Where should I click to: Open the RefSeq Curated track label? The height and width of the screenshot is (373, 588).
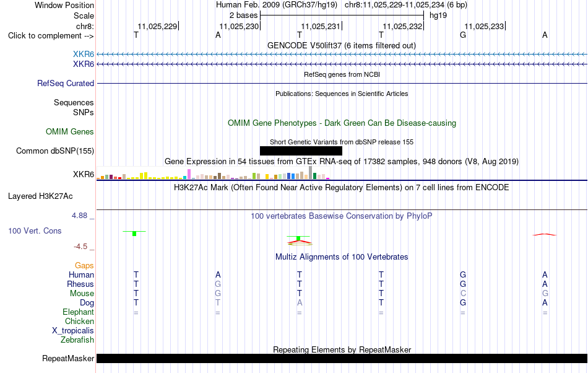coord(65,83)
